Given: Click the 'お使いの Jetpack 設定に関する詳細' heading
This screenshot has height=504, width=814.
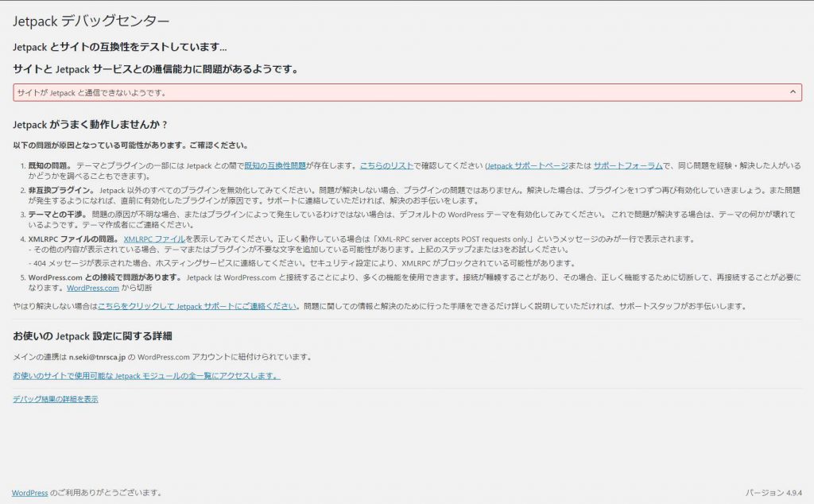Looking at the screenshot, I should pyautogui.click(x=92, y=336).
